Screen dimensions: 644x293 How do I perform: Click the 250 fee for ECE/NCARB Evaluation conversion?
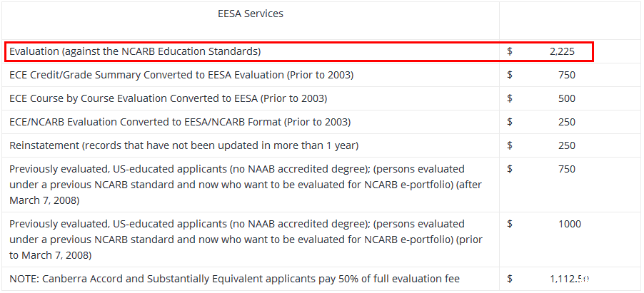coord(567,122)
